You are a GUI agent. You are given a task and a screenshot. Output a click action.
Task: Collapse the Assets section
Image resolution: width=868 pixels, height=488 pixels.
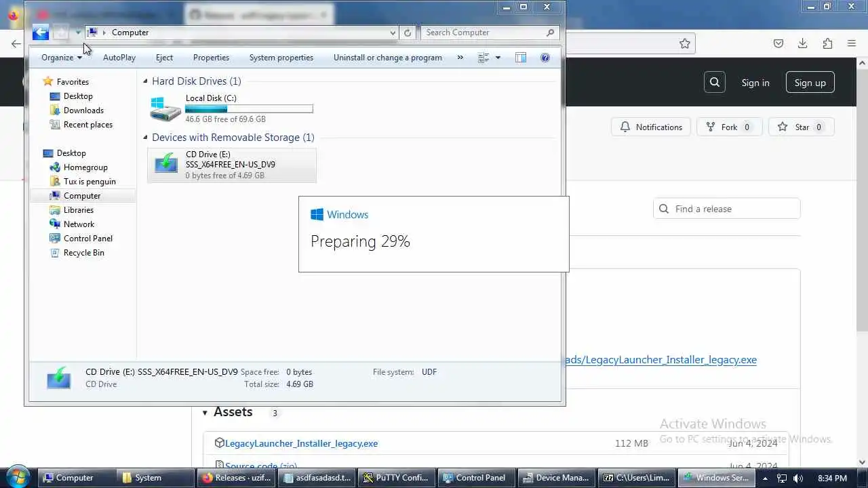click(205, 413)
